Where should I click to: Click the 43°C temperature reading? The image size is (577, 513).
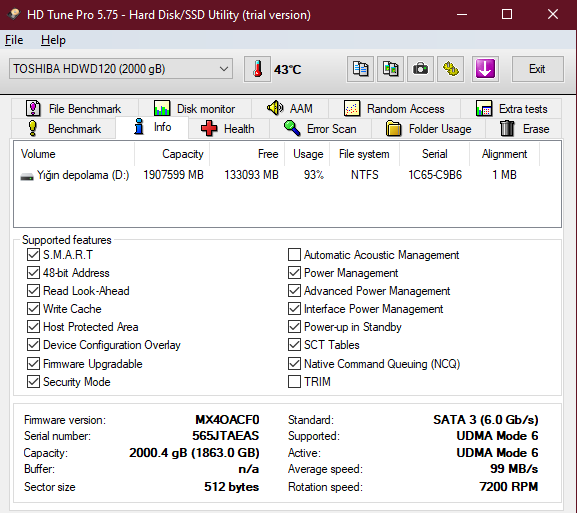point(287,70)
